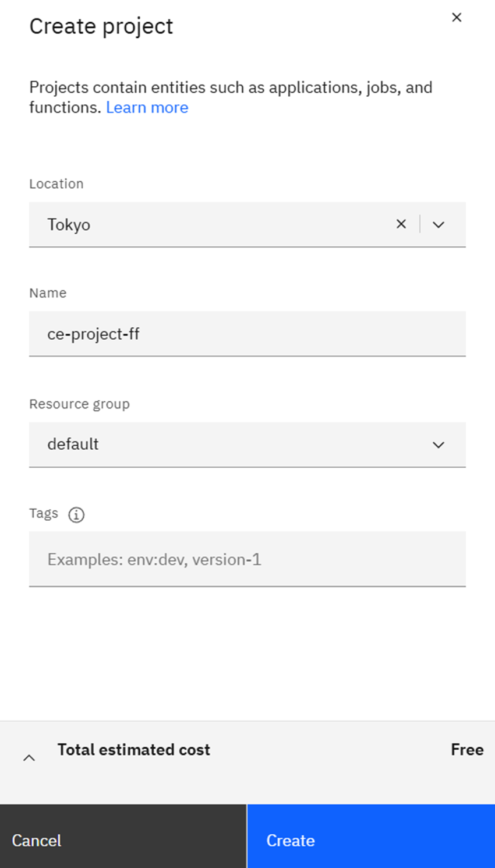Click the Total estimated cost heading
Viewport: 495px width, 868px height.
(133, 750)
